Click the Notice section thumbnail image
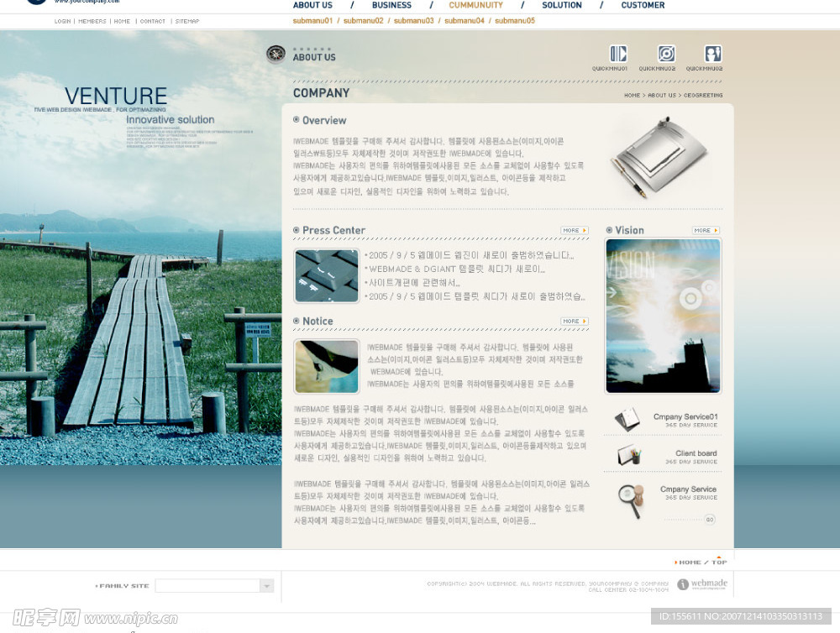Image resolution: width=840 pixels, height=633 pixels. tap(326, 366)
